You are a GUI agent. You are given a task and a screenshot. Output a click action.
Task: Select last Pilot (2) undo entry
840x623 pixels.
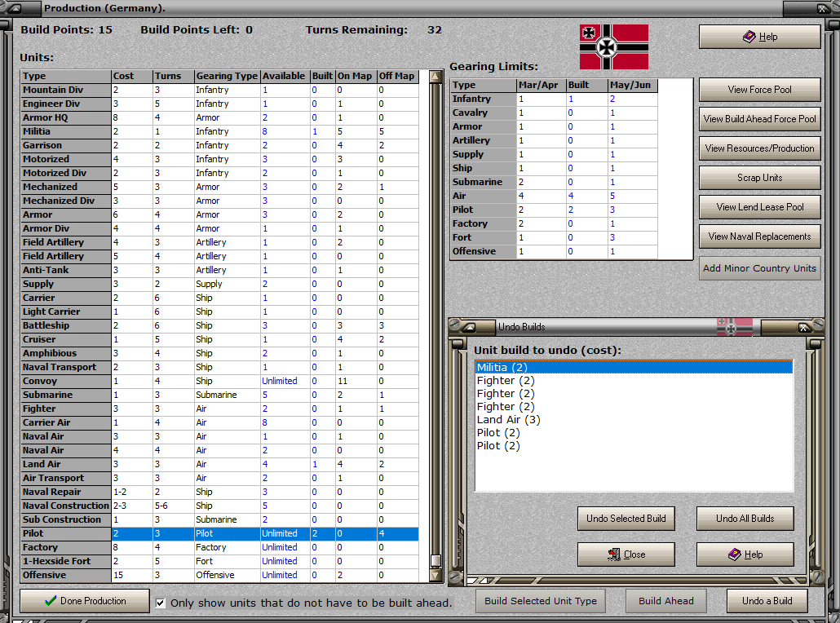click(x=634, y=446)
